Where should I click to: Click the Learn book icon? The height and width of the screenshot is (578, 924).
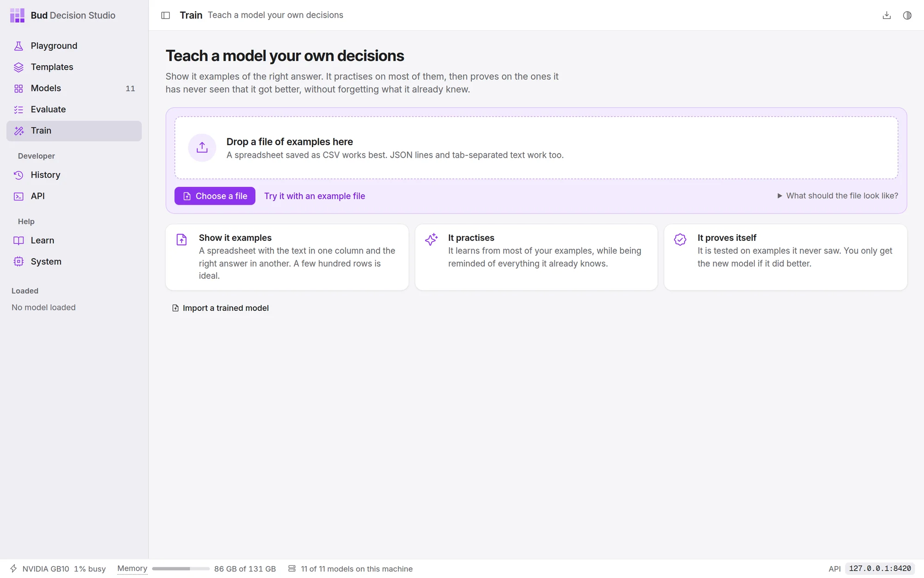(x=18, y=240)
